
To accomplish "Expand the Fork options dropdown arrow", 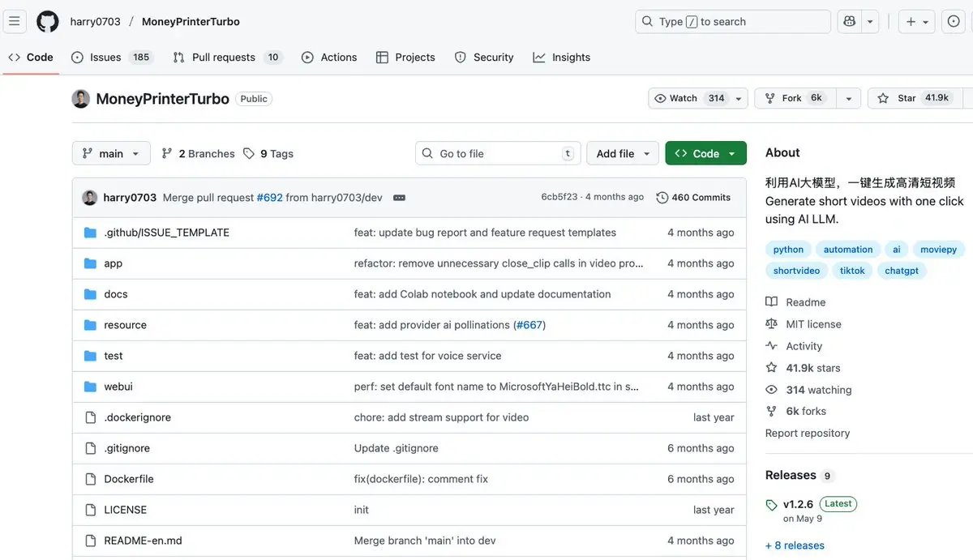I will pos(848,98).
